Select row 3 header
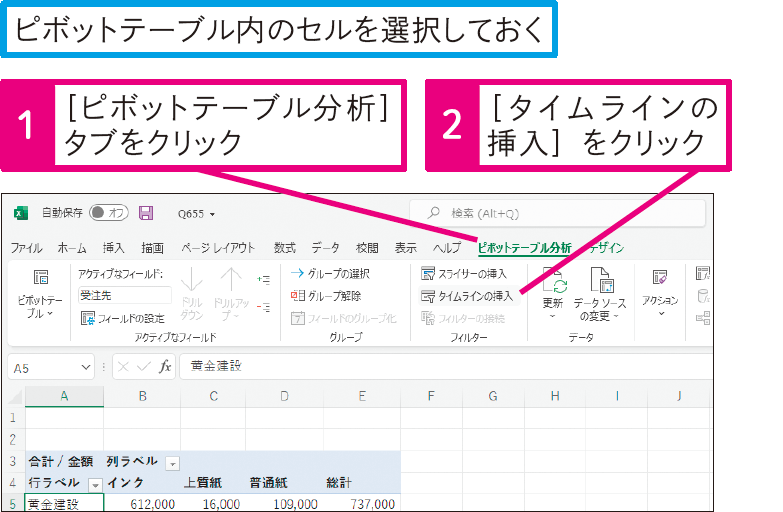Image resolution: width=783 pixels, height=512 pixels. [x=12, y=461]
